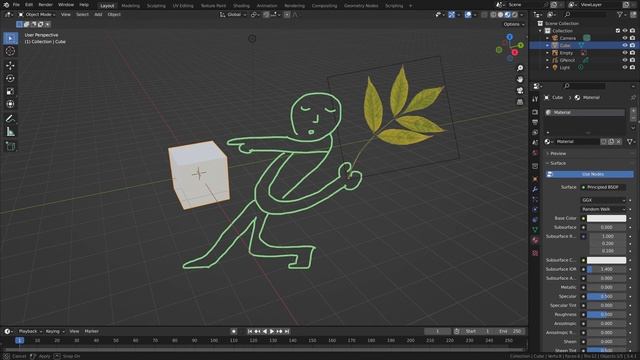Screen dimensions: 640x360
Task: Open the Marker menu in the timeline
Action: 91,331
